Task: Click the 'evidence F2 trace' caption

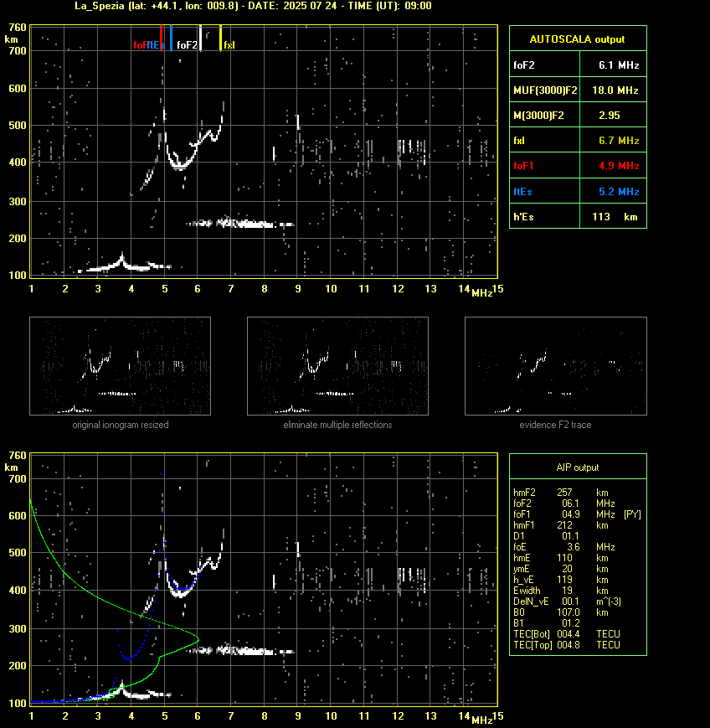Action: click(x=555, y=425)
